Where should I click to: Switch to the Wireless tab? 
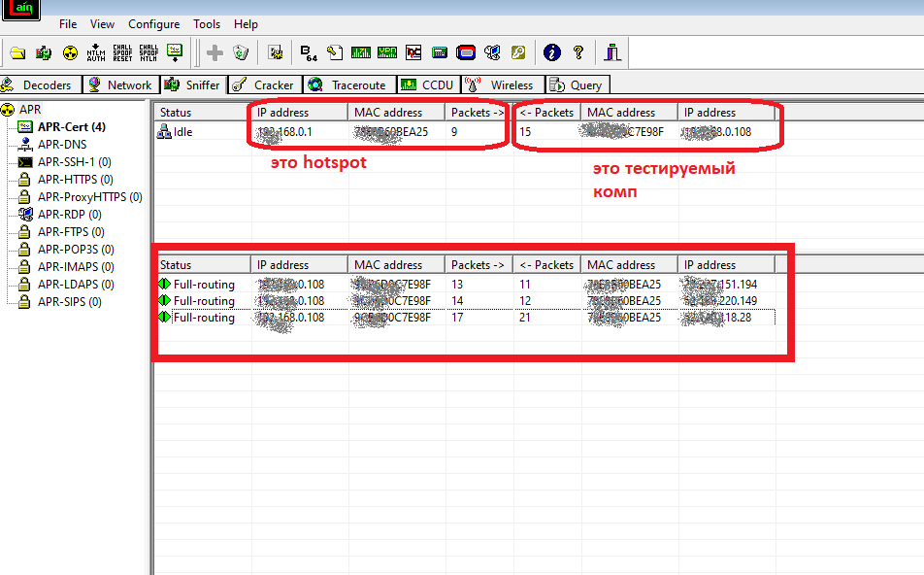pyautogui.click(x=511, y=85)
